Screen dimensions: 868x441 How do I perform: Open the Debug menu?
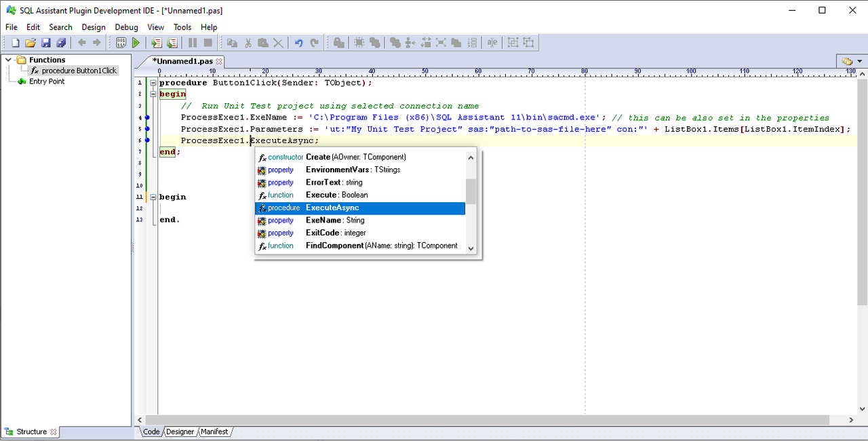[x=126, y=27]
